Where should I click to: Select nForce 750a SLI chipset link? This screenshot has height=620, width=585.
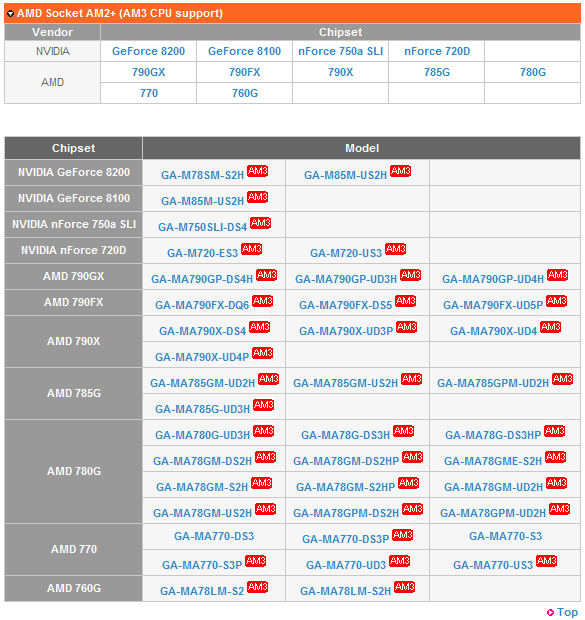[x=341, y=51]
